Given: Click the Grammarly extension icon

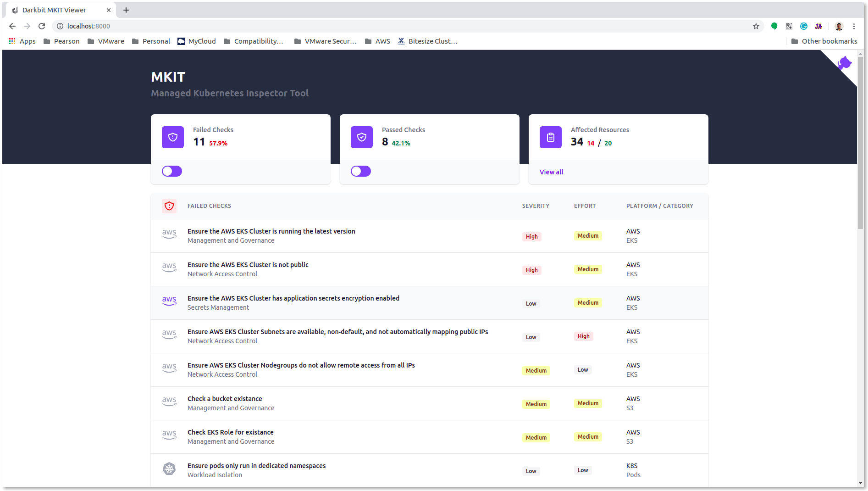Looking at the screenshot, I should pyautogui.click(x=803, y=26).
